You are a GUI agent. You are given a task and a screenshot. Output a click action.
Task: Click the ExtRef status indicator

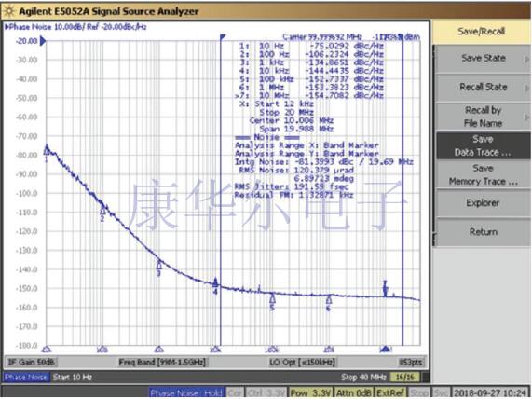(390, 393)
